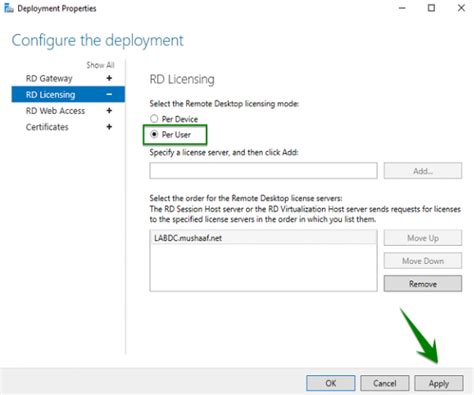Click the Add... button
Screen dimensions: 474x395
pos(423,171)
